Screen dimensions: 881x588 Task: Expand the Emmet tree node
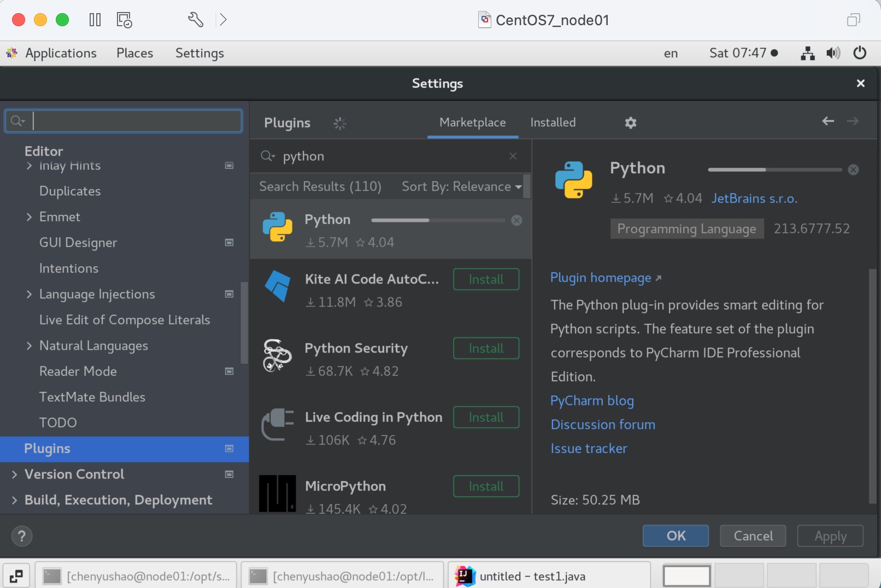click(x=30, y=217)
